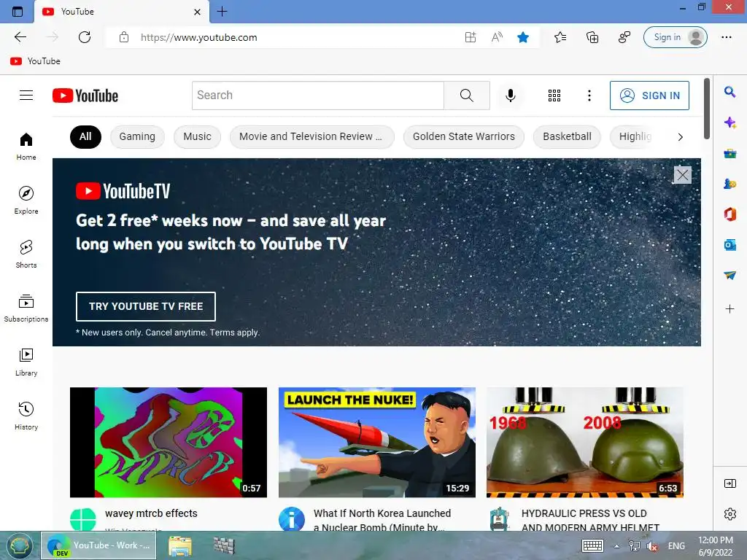The width and height of the screenshot is (747, 560).
Task: Open YouTube settings three-dot menu
Action: coord(589,96)
